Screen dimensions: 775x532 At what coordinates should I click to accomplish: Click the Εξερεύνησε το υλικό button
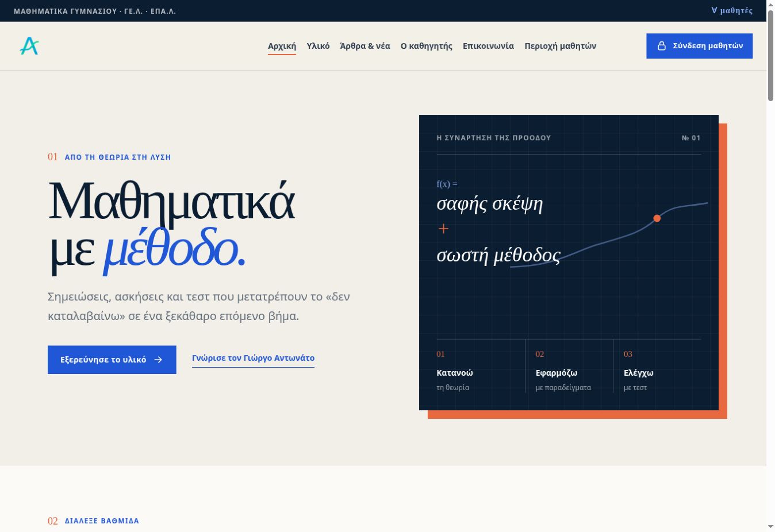point(112,360)
